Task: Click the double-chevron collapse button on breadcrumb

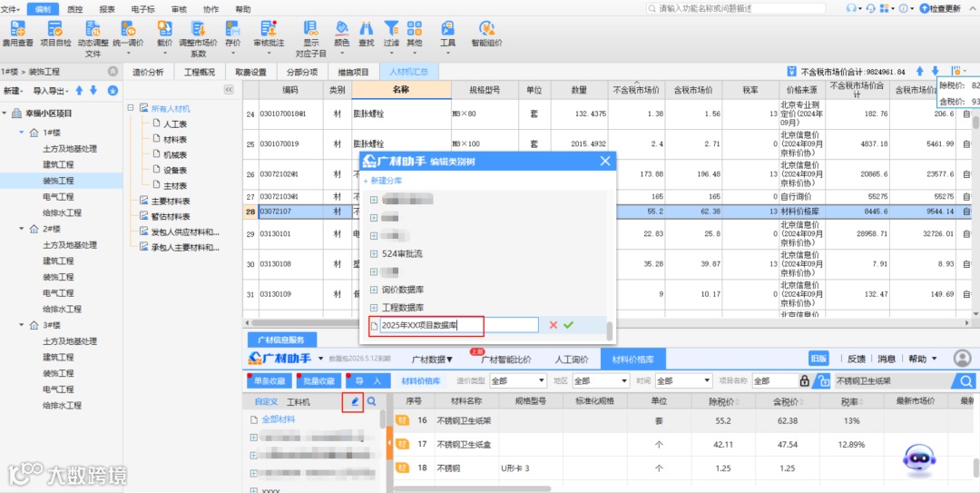Action: pyautogui.click(x=113, y=72)
